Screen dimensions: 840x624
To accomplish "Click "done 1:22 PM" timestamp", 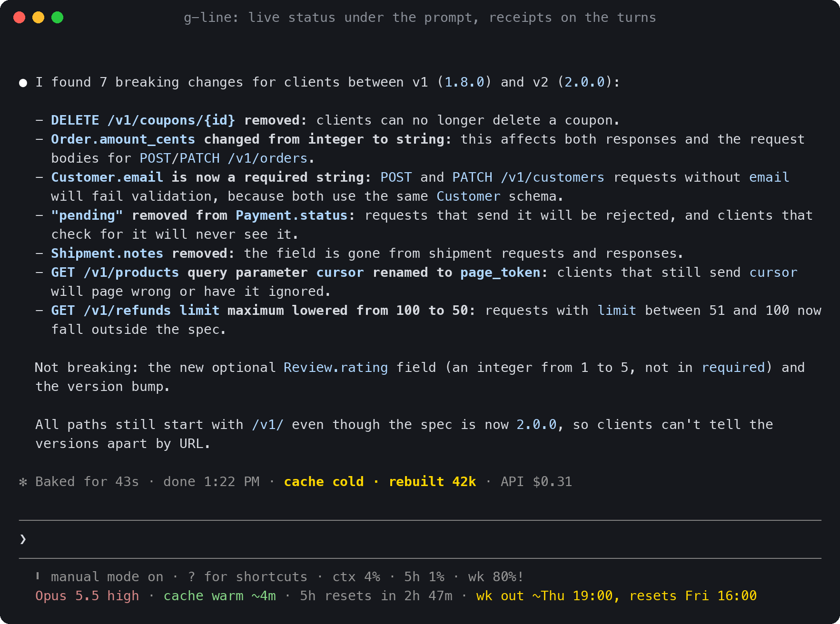I will 211,482.
